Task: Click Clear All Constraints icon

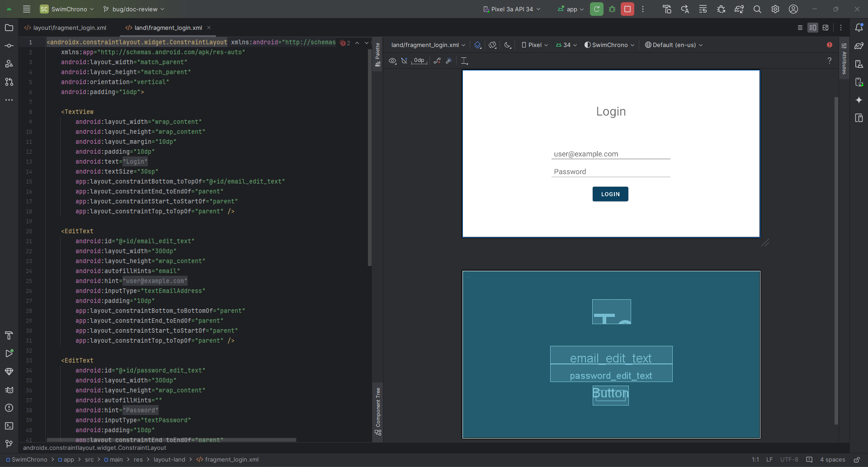Action: point(437,61)
